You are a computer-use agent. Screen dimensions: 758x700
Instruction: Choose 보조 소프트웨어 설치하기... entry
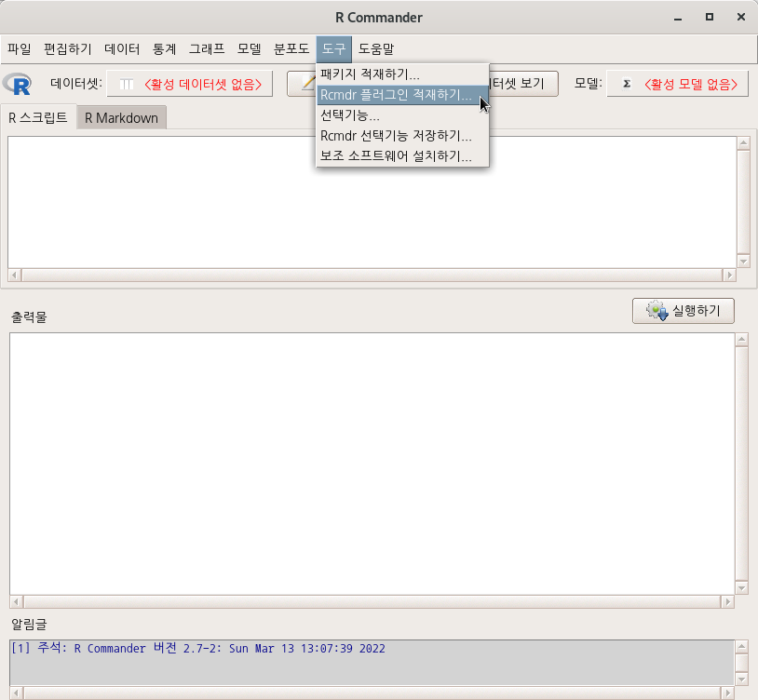[x=402, y=156]
